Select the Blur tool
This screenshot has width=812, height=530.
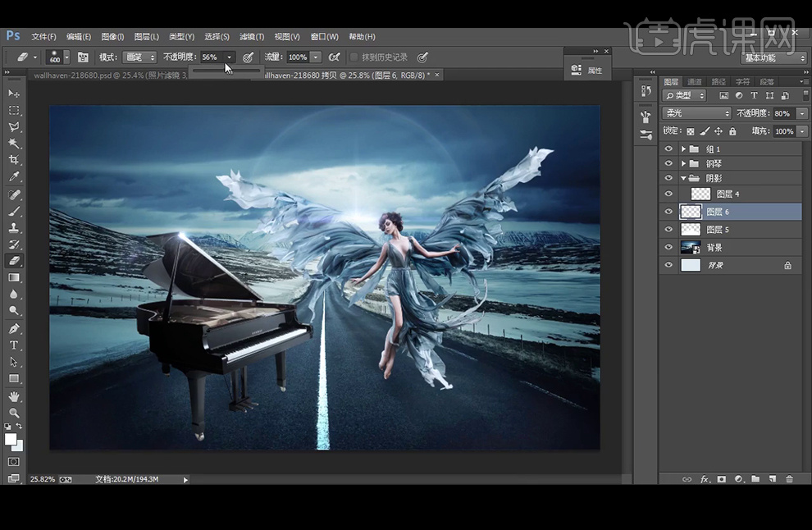[x=14, y=295]
